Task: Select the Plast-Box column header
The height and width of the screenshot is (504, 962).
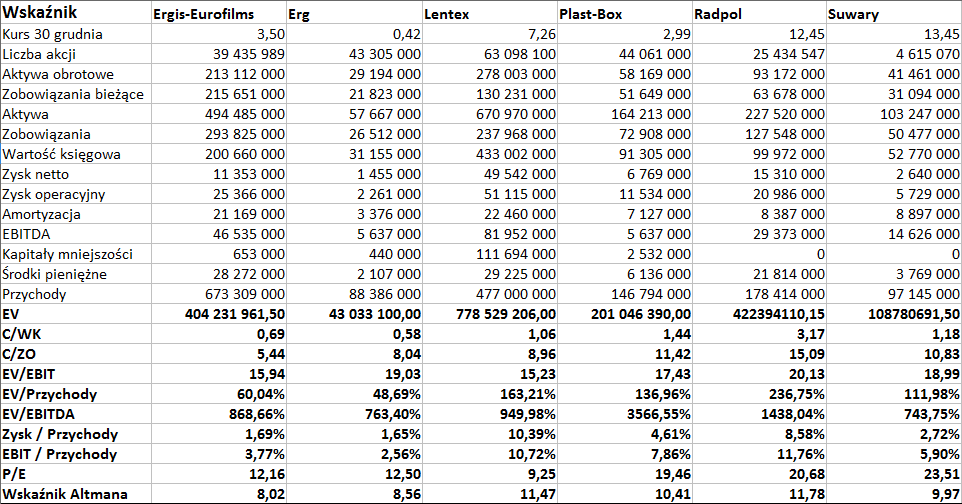Action: point(625,12)
